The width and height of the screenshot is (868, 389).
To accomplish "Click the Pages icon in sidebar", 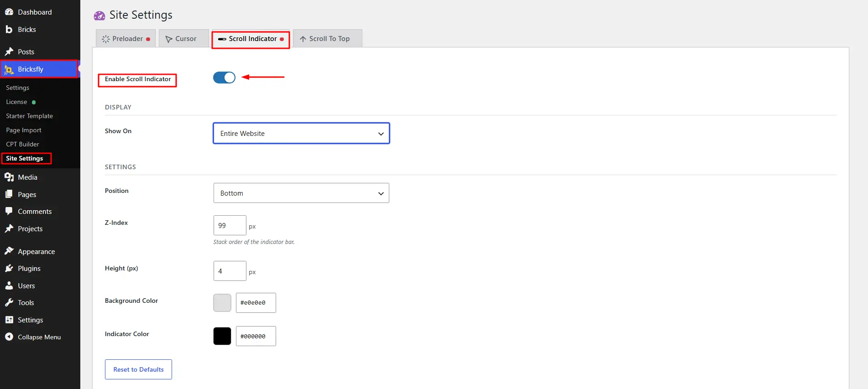I will pyautogui.click(x=9, y=194).
